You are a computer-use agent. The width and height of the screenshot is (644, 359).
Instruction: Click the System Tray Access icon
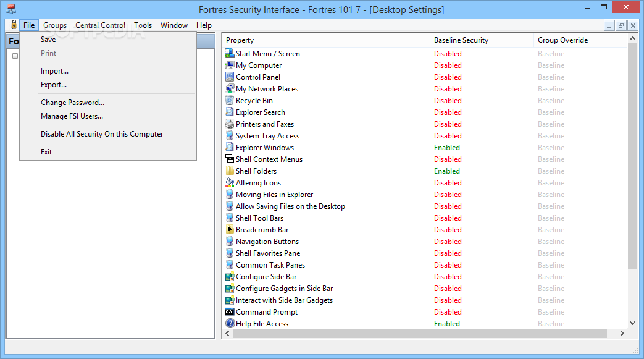[x=230, y=136]
